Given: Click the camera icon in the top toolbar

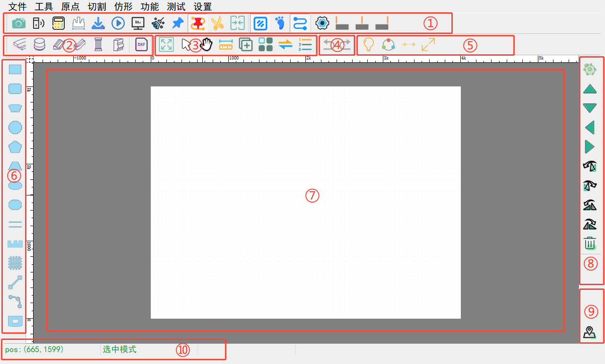Looking at the screenshot, I should [x=19, y=23].
